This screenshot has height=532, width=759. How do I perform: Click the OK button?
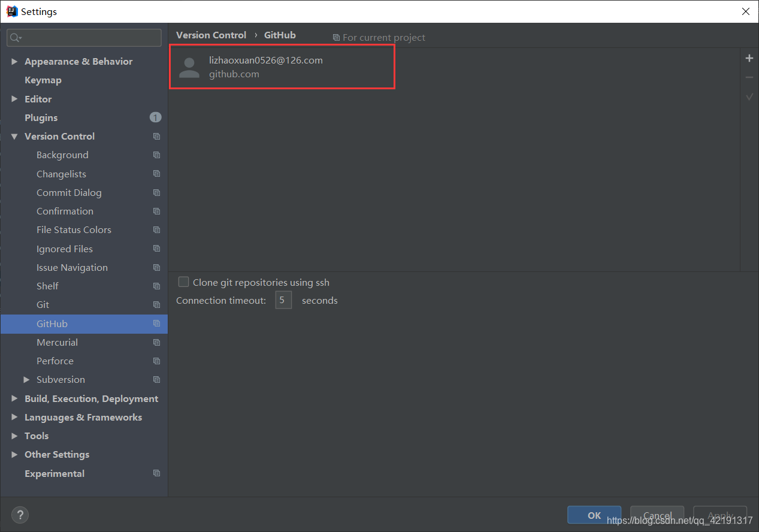click(x=594, y=515)
